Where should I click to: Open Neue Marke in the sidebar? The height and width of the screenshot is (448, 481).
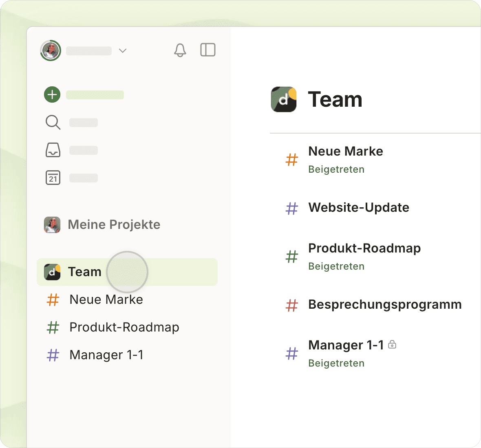click(x=106, y=299)
